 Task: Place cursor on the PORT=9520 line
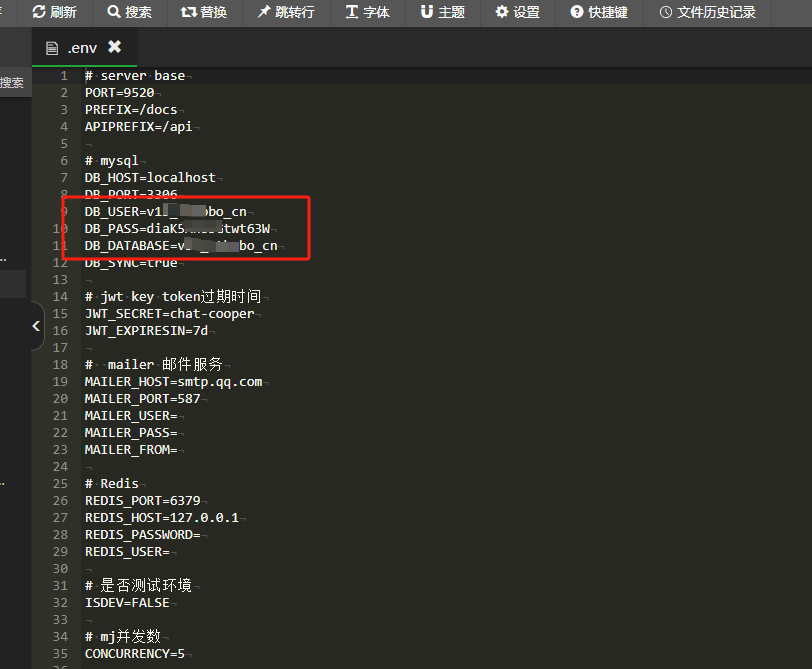pyautogui.click(x=121, y=92)
